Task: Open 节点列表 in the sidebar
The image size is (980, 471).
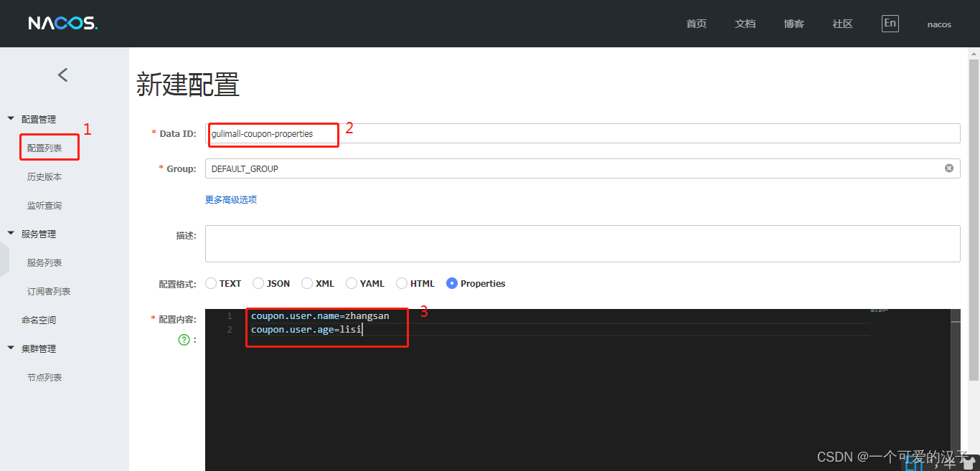Action: click(x=44, y=377)
